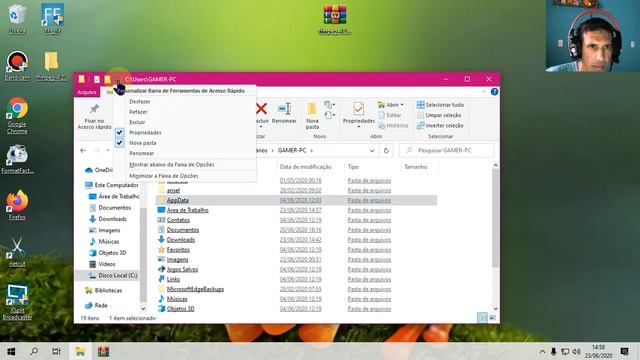Click the Pesquisar GAMER-PC search field
This screenshot has height=360, width=640.
click(x=447, y=151)
